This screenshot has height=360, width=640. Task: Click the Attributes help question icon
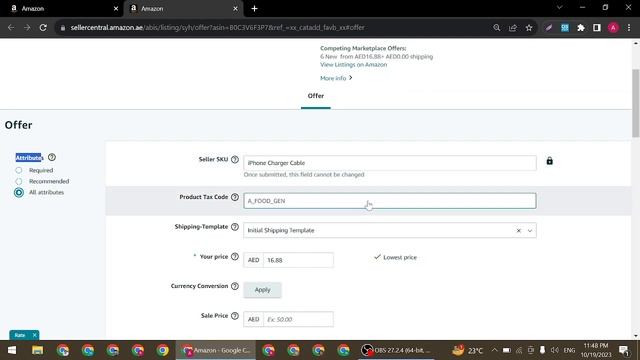click(52, 157)
